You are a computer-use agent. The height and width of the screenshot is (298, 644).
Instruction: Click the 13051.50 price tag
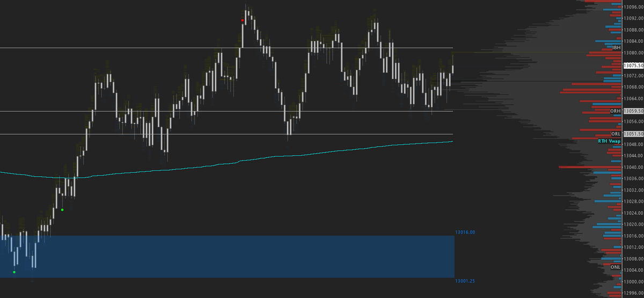pos(633,134)
